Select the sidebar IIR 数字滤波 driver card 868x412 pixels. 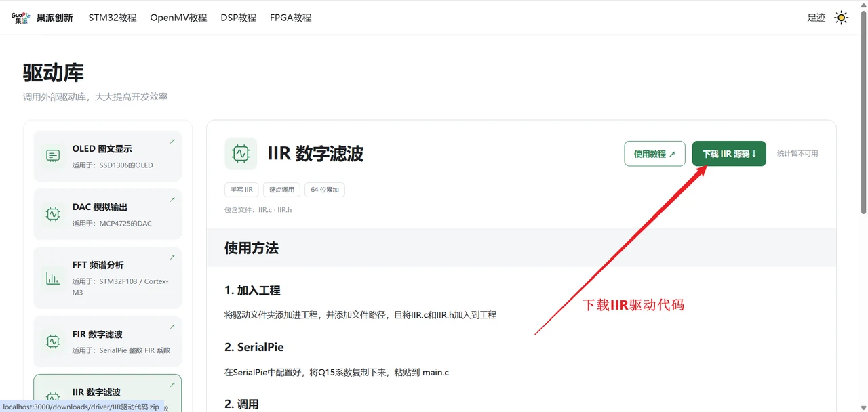[108, 393]
